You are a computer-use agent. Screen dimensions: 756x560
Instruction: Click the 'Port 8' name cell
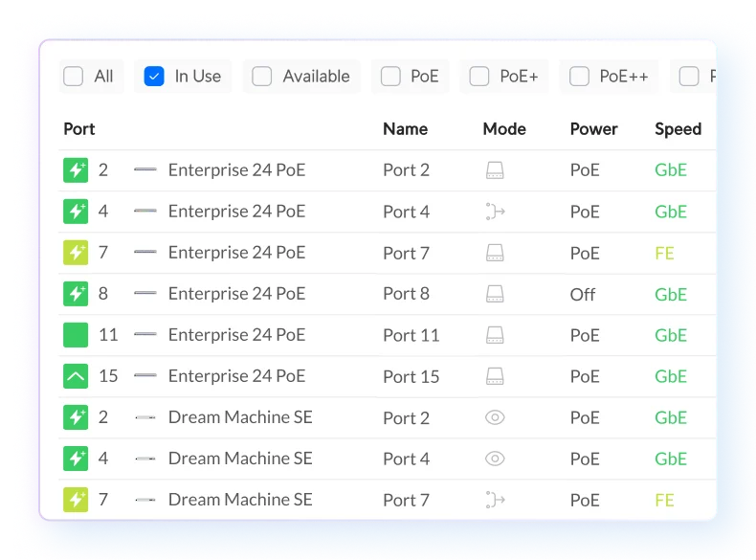point(406,294)
